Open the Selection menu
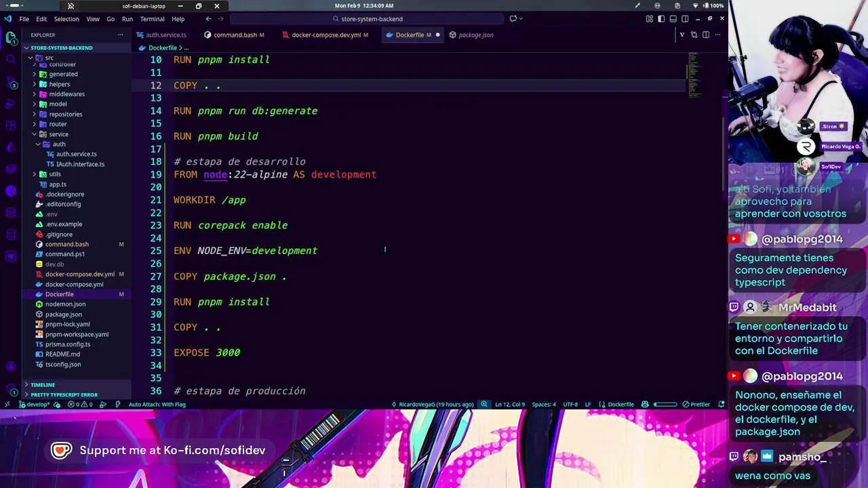This screenshot has width=868, height=488. (66, 19)
